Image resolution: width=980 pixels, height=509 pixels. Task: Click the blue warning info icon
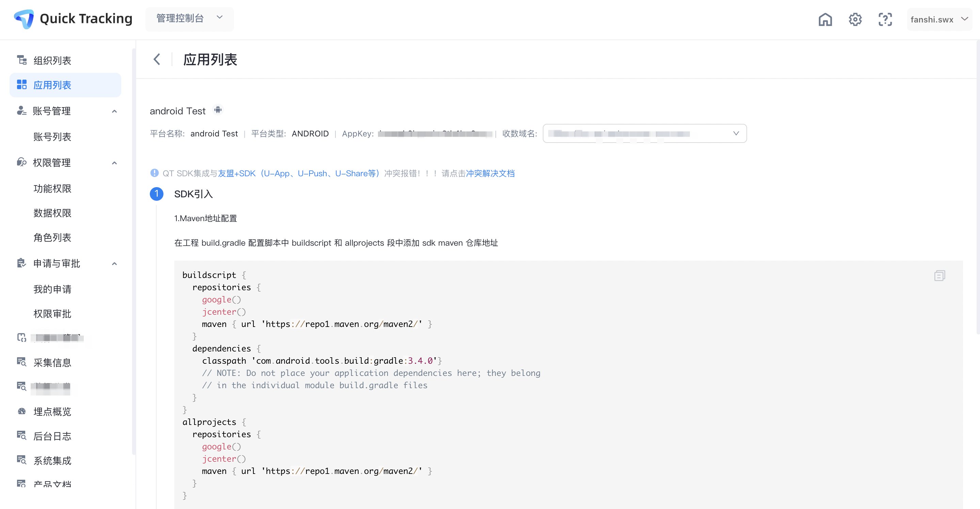point(154,173)
